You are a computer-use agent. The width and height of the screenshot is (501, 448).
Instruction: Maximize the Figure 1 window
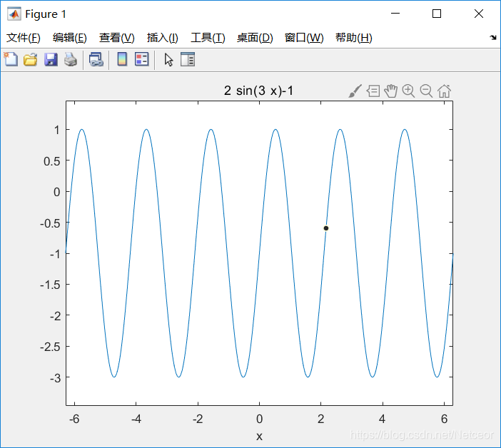(437, 14)
